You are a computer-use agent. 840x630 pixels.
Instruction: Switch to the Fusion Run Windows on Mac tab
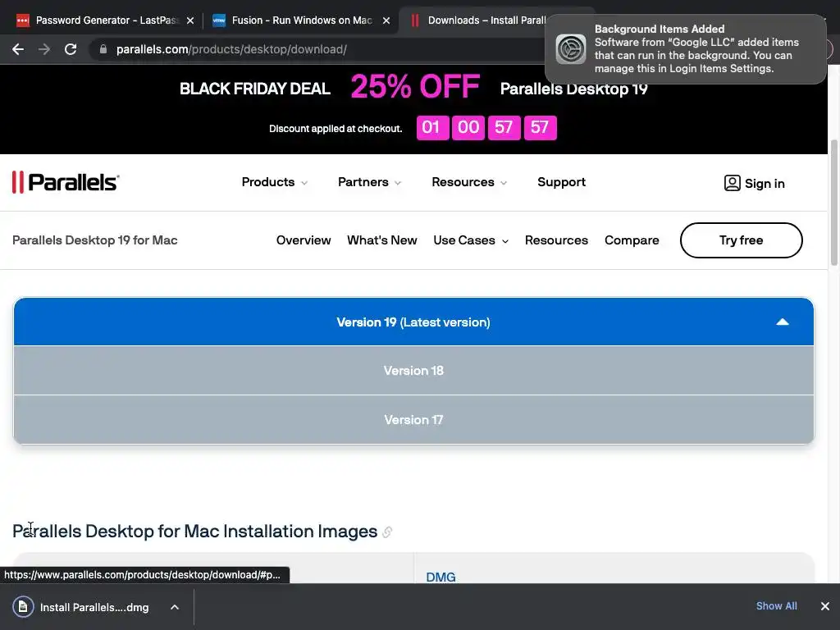(x=301, y=21)
